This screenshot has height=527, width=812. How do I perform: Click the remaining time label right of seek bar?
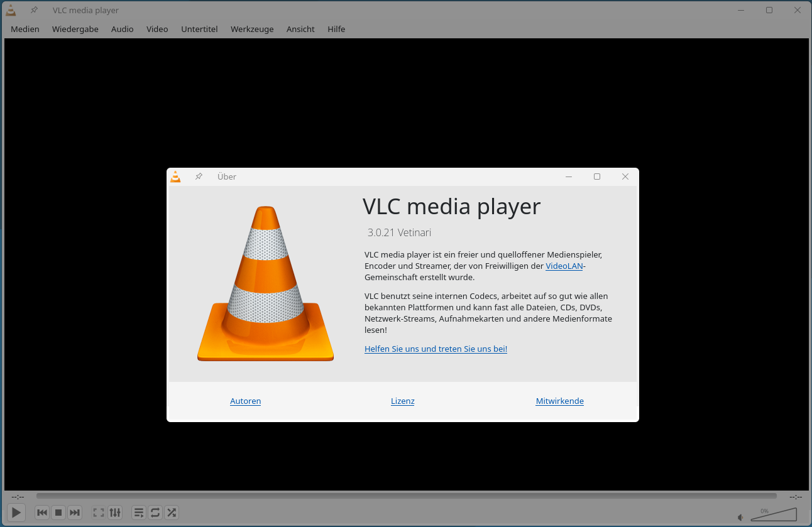(x=796, y=496)
